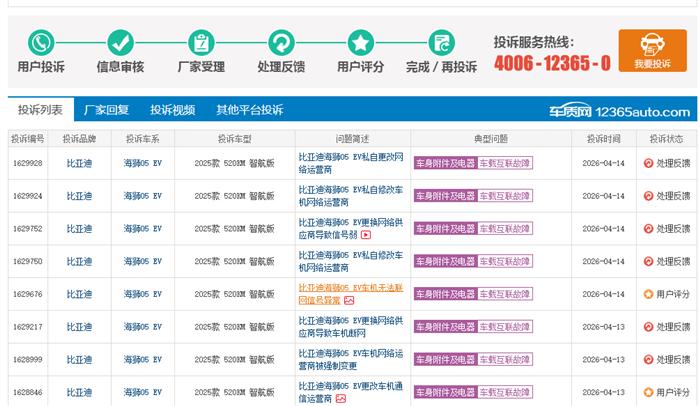Open the 其他平台投诉 tab
The width and height of the screenshot is (700, 406).
tap(250, 110)
